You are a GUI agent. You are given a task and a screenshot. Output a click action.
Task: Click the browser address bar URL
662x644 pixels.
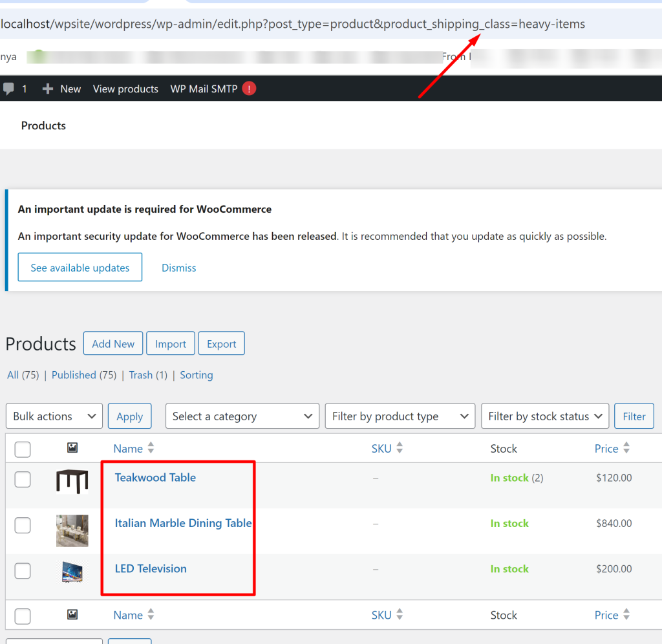(293, 24)
